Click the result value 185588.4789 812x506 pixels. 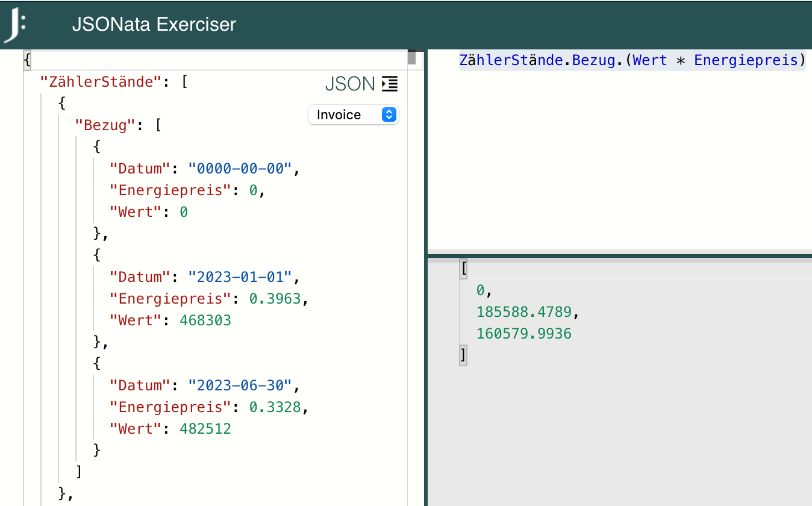[x=524, y=312]
